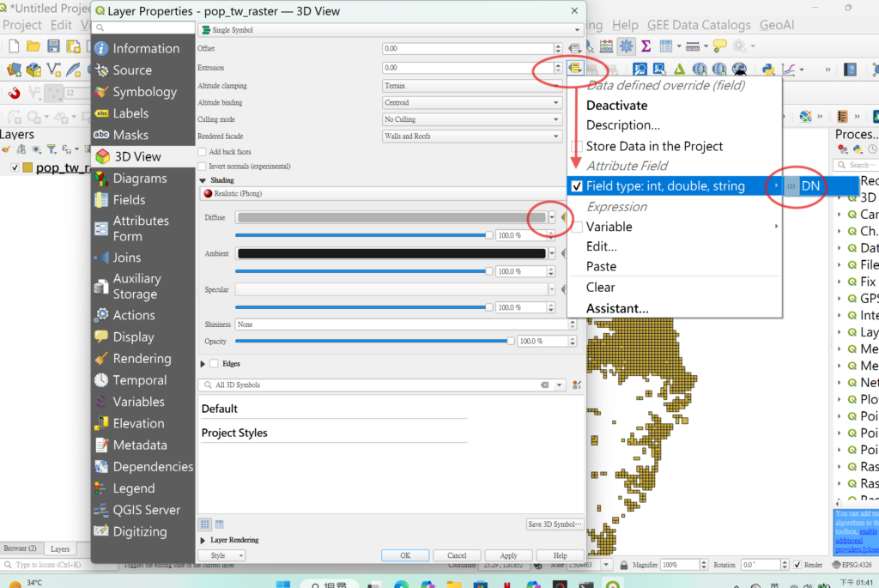Click the green triangle plugin icon
The height and width of the screenshot is (588, 879).
click(680, 70)
